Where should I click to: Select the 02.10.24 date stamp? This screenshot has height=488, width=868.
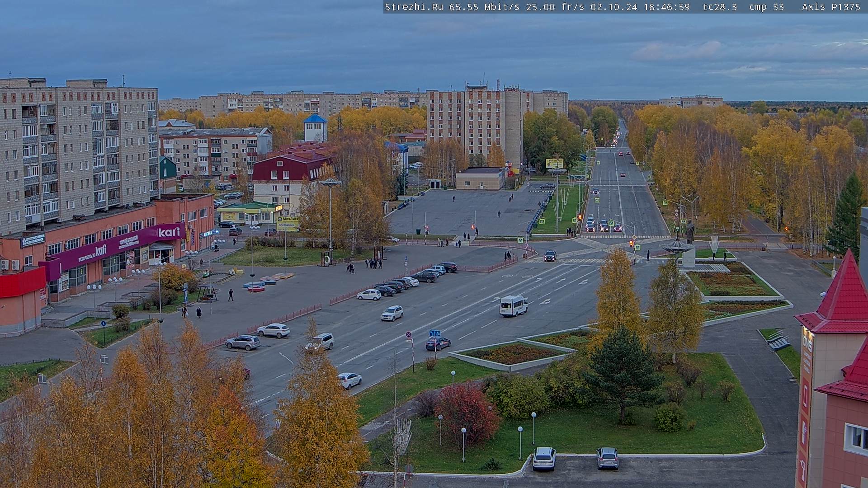pyautogui.click(x=613, y=7)
